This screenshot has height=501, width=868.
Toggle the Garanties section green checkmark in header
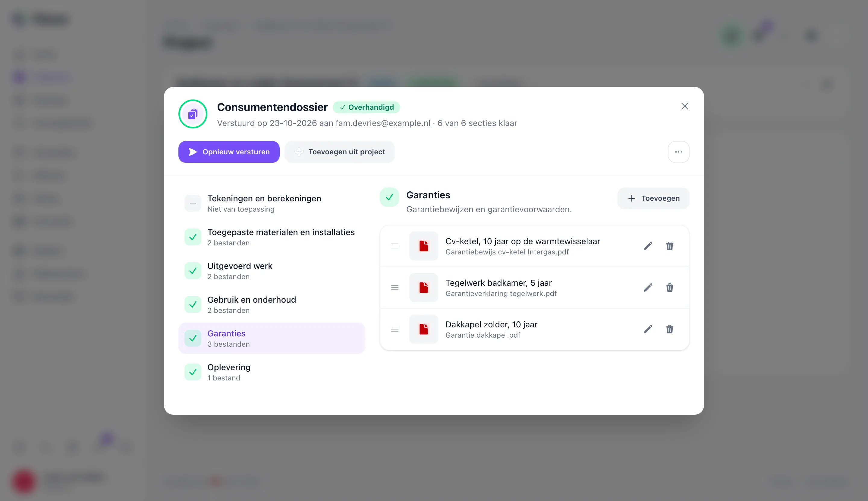(389, 197)
